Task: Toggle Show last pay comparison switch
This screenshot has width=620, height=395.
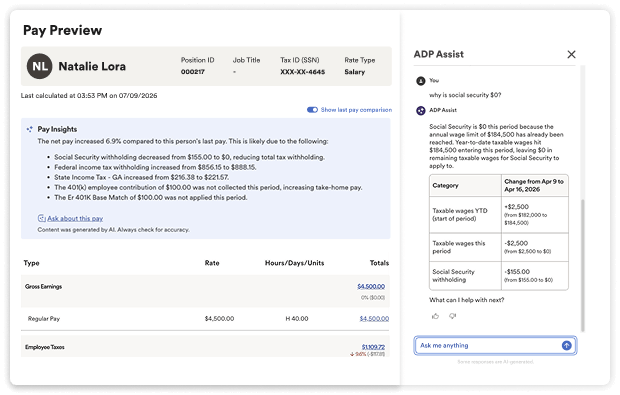Action: coord(312,110)
